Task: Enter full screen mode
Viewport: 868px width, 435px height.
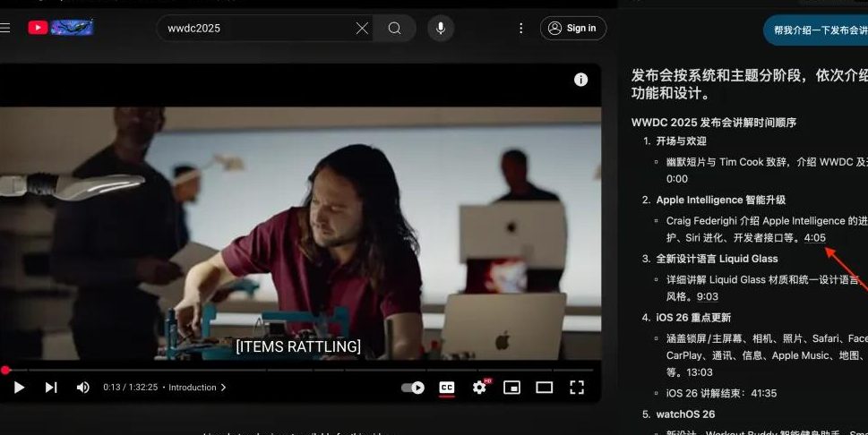Action: coord(577,388)
